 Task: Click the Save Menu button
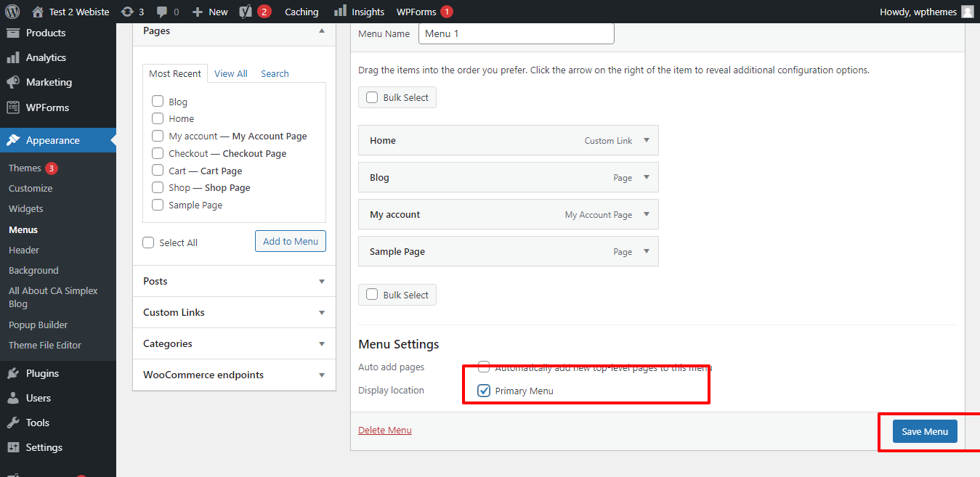(x=925, y=431)
